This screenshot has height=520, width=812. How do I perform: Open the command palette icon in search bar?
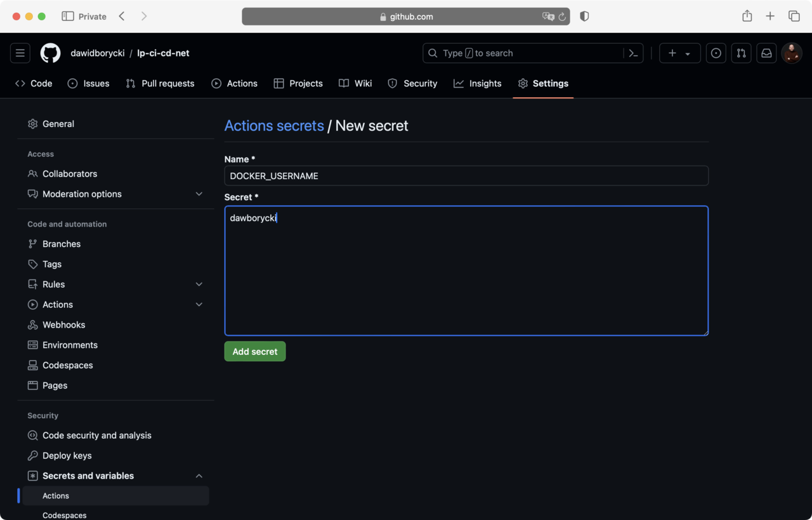pos(632,53)
